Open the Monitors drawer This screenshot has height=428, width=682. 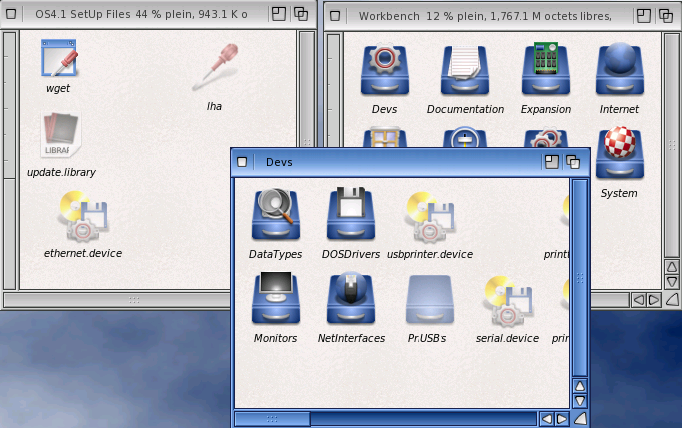point(276,298)
